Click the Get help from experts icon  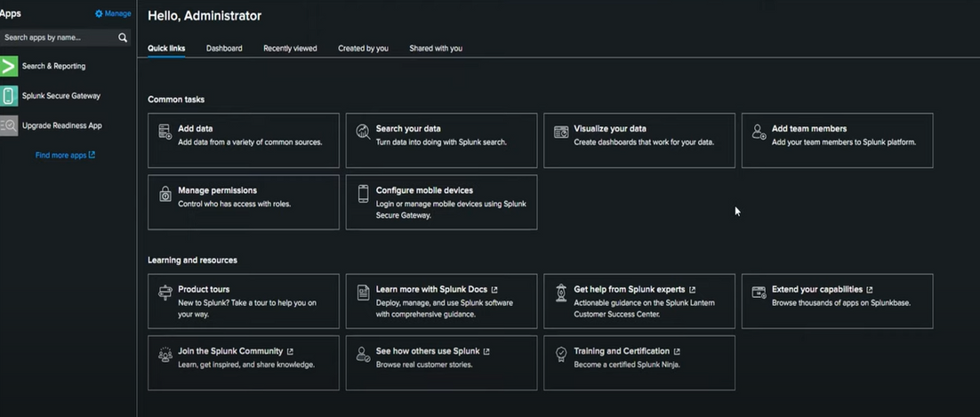pos(561,293)
